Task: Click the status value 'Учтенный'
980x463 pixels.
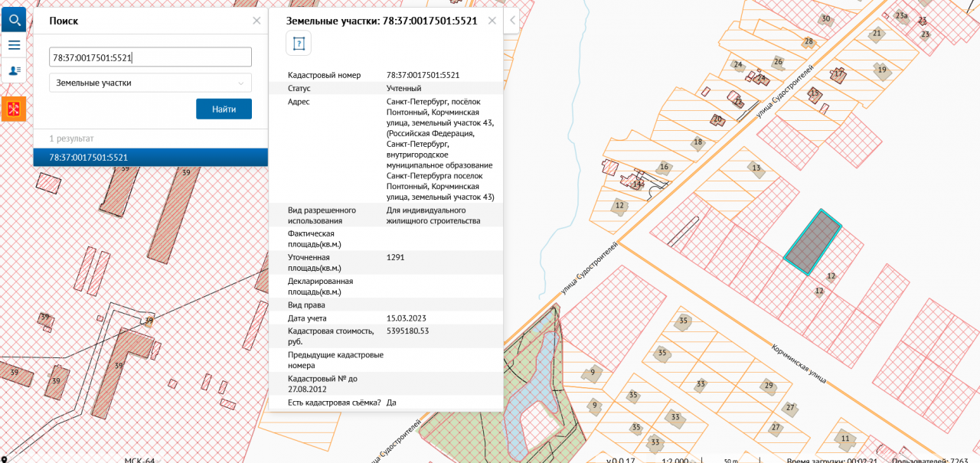Action: [403, 88]
